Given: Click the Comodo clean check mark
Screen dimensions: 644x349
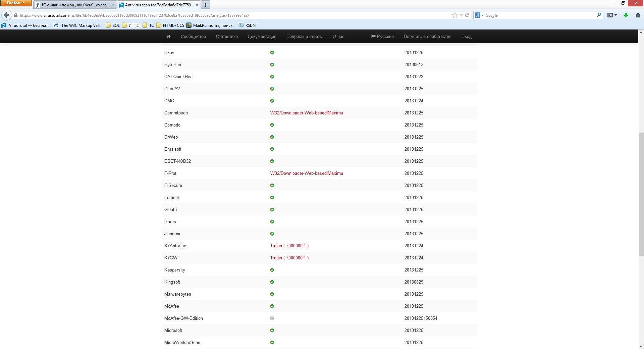Looking at the screenshot, I should 272,125.
